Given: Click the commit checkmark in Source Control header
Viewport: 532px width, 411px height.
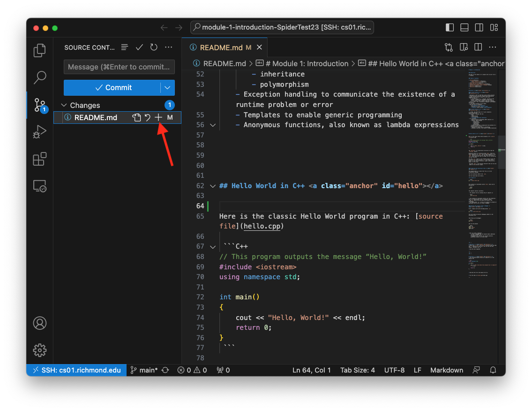Looking at the screenshot, I should 139,47.
